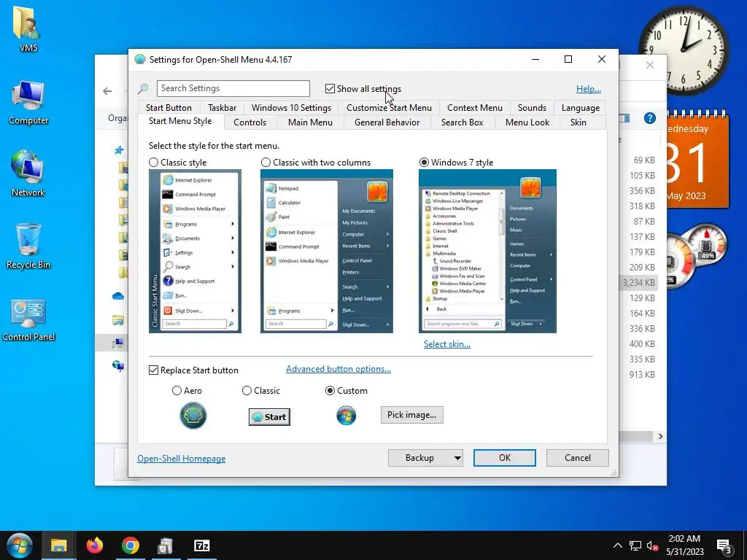Open the VM5 user folder on desktop

pos(28,28)
